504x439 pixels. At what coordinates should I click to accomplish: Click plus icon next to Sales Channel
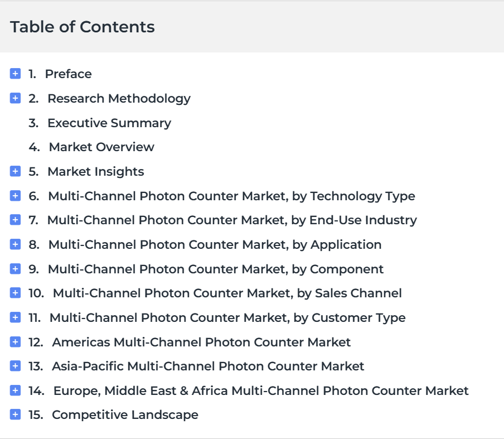[x=15, y=293]
